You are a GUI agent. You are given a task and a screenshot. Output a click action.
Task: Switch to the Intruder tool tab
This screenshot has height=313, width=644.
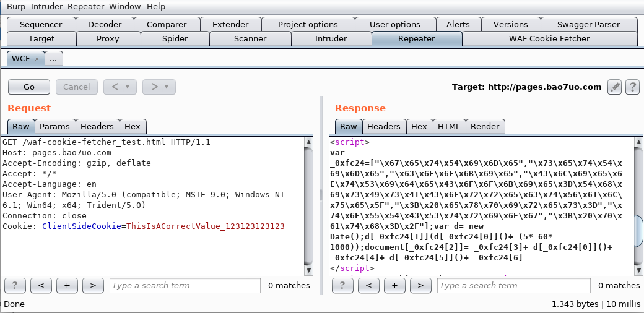click(331, 39)
